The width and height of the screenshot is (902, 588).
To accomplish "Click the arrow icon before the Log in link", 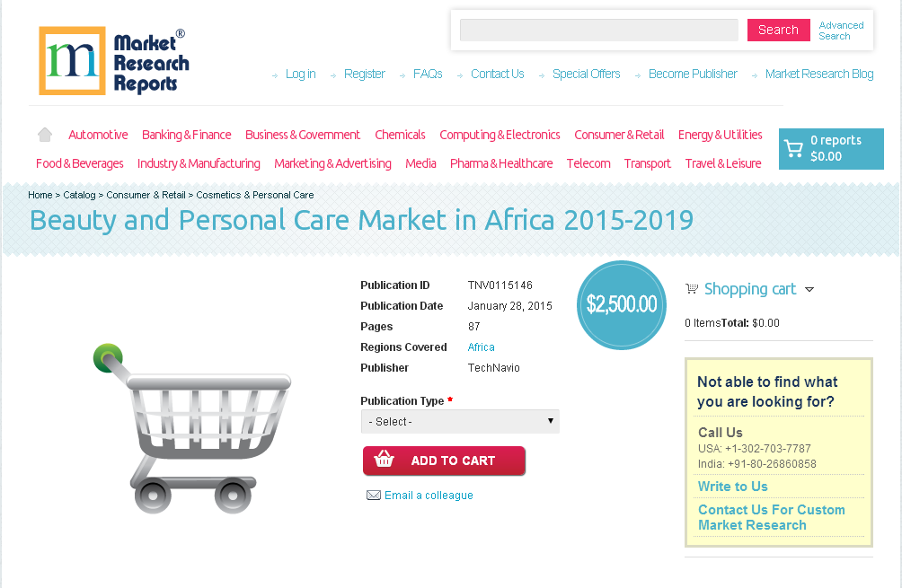I will coord(275,75).
